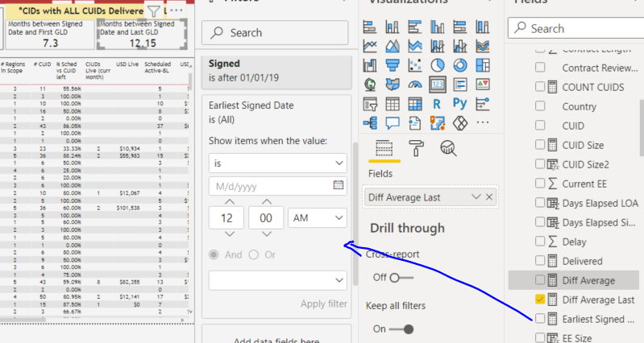Viewport: 644px width, 343px height.
Task: Switch to the Analytics magnifier tab
Action: tap(448, 147)
